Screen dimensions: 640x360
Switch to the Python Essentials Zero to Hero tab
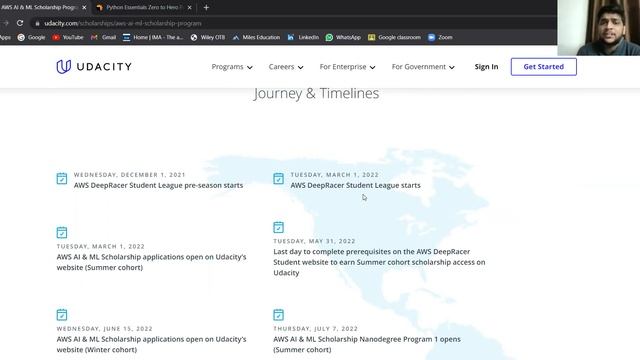pos(144,7)
